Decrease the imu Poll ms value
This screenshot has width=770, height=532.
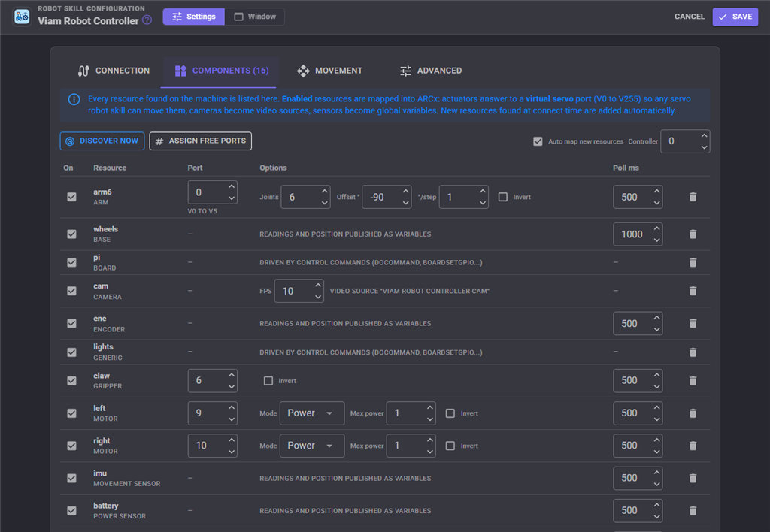656,484
